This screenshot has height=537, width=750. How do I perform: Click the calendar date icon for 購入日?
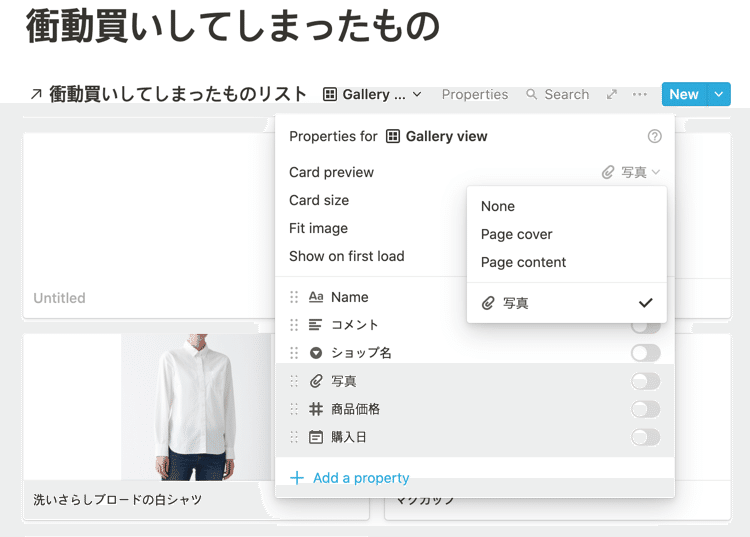click(316, 437)
